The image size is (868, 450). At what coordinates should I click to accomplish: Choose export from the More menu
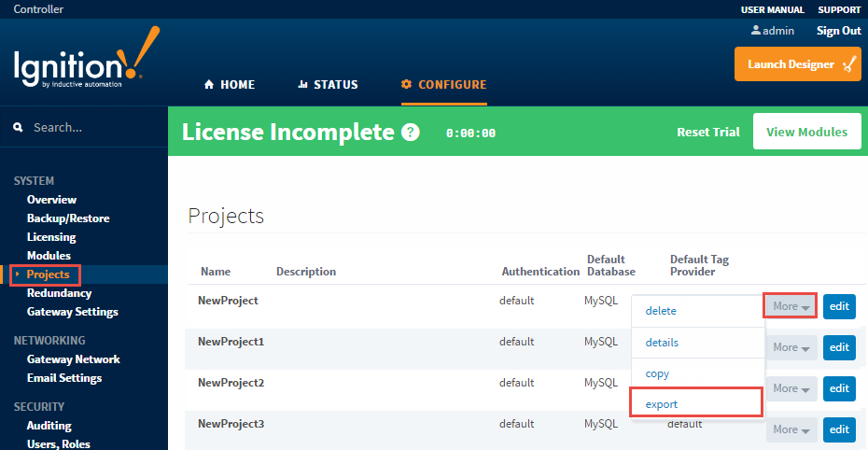(662, 404)
